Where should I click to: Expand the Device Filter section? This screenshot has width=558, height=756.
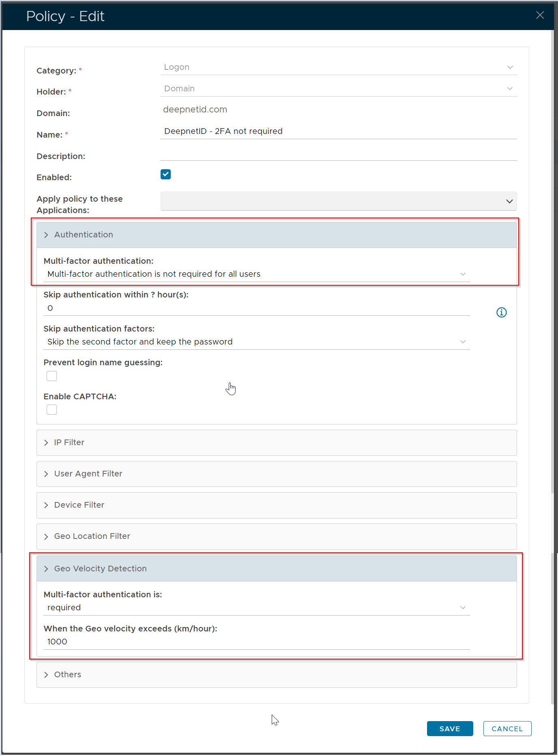click(x=79, y=505)
